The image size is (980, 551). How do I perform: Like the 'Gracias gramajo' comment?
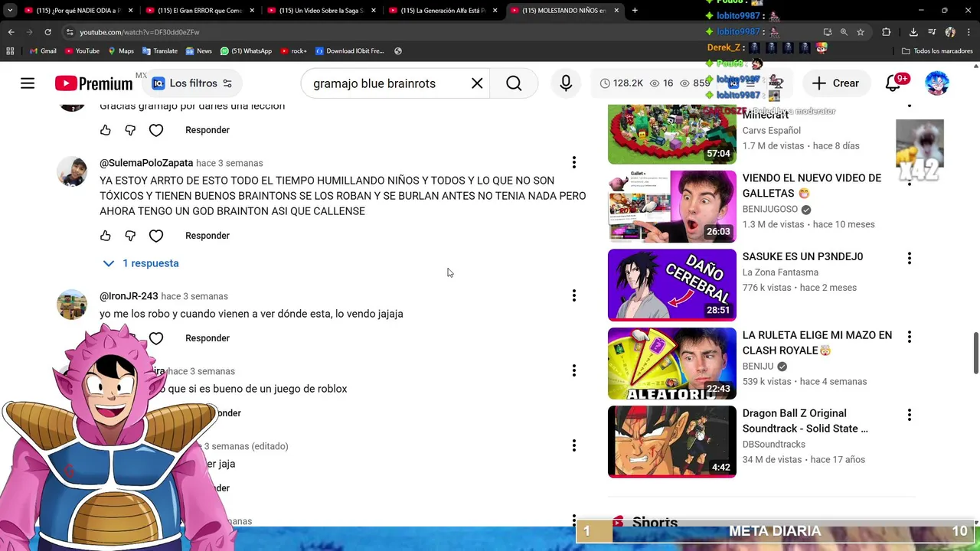tap(106, 130)
